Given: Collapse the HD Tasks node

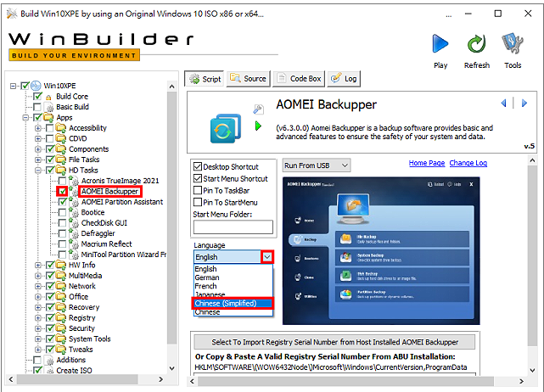Looking at the screenshot, I should [38, 170].
